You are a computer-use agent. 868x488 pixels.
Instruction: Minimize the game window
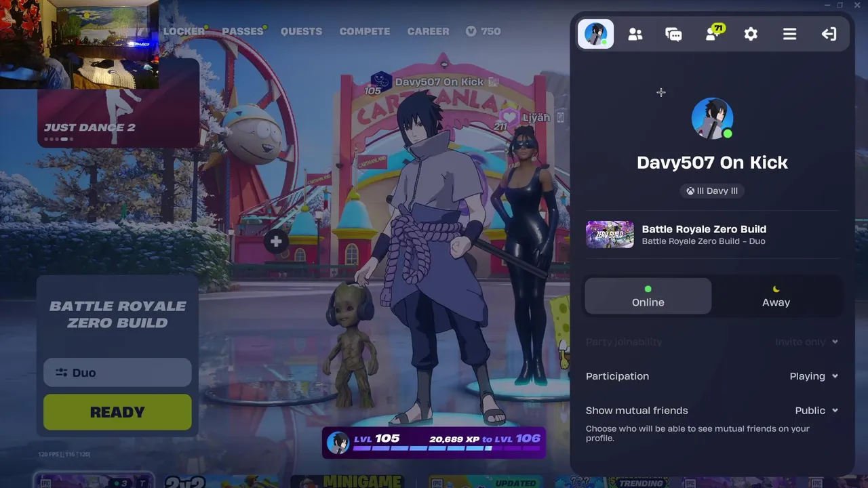(827, 5)
